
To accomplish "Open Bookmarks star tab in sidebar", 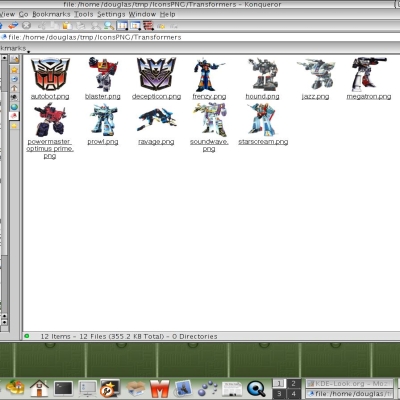I will pos(14,70).
